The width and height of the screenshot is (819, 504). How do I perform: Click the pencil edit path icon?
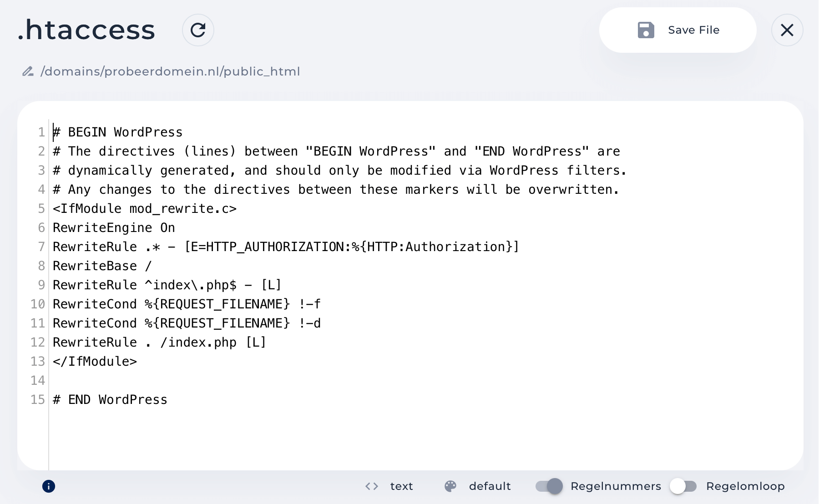coord(28,71)
